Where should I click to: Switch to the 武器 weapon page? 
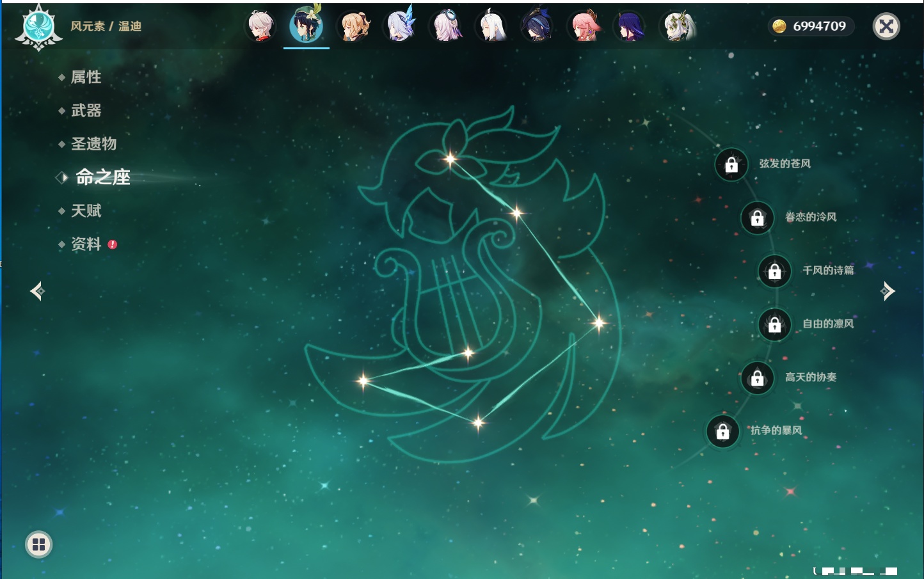click(x=86, y=111)
